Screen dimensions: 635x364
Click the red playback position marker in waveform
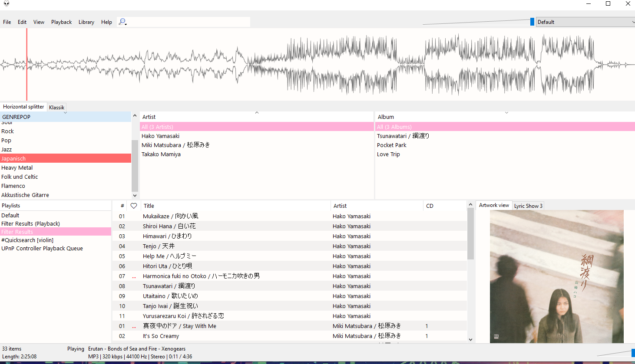coord(26,64)
